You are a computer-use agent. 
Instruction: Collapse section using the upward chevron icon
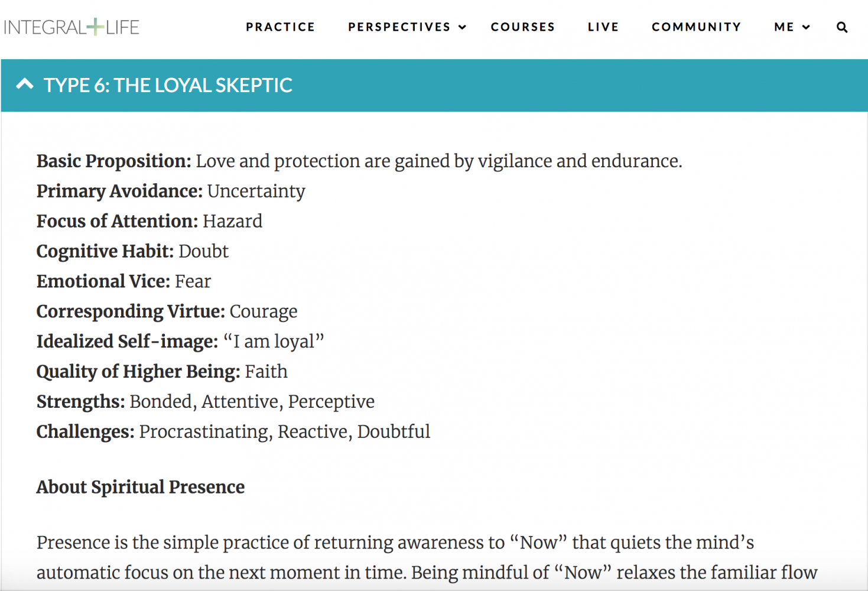tap(25, 84)
